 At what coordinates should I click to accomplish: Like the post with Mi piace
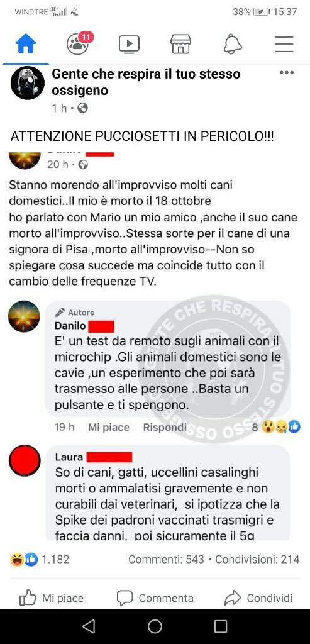pyautogui.click(x=52, y=599)
